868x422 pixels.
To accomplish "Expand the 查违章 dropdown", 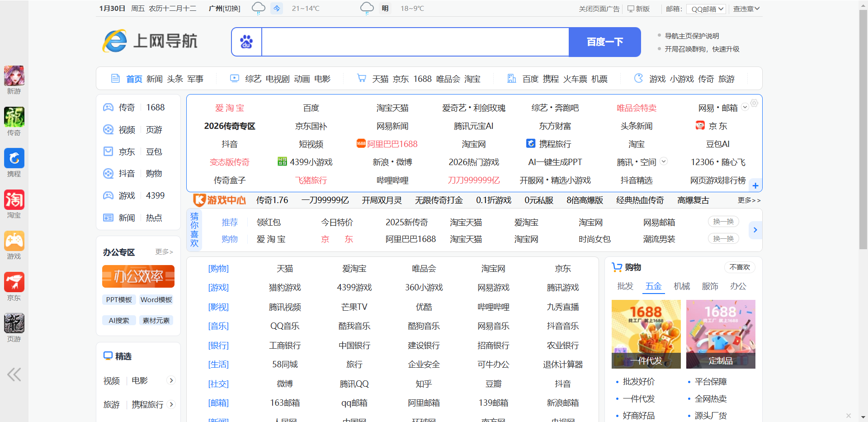I will tap(746, 8).
